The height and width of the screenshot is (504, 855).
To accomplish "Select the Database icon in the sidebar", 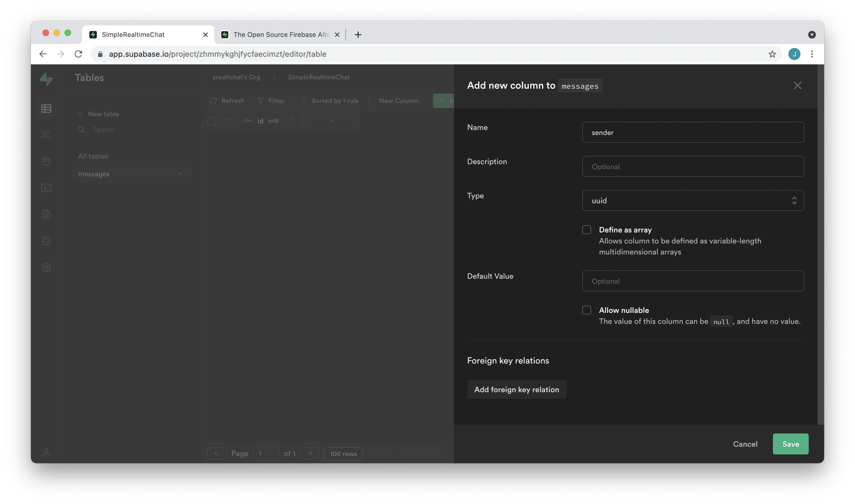I will click(x=46, y=240).
